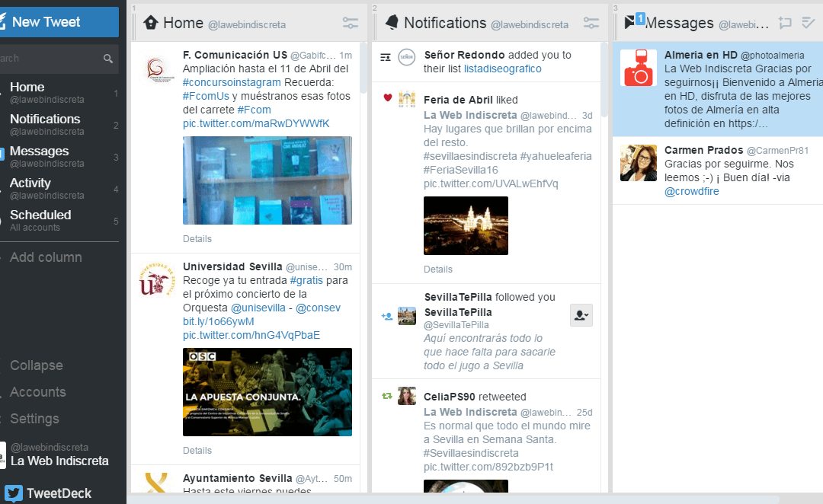Click mark all messages read icon
Screen dimensions: 823x504
pyautogui.click(x=808, y=23)
